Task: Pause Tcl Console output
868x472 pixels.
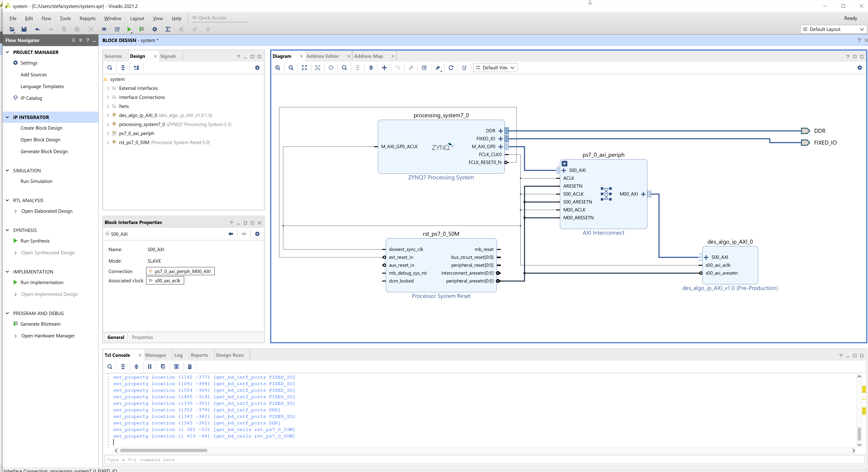Action: tap(150, 367)
